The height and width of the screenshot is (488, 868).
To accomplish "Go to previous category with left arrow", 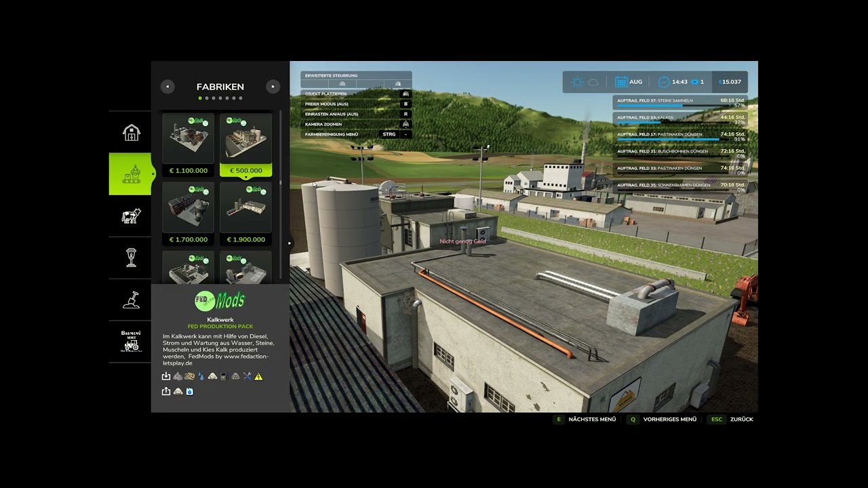I will (167, 86).
